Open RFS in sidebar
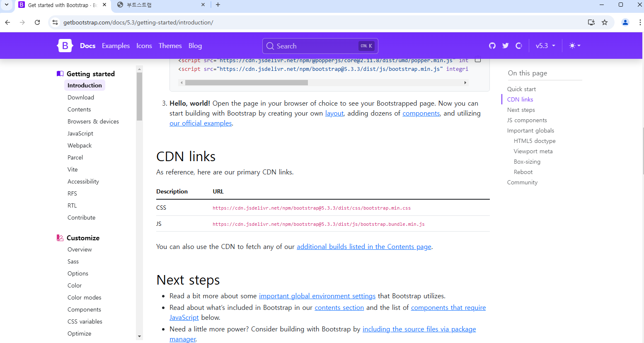Screen dimensions: 644x343 tap(72, 193)
